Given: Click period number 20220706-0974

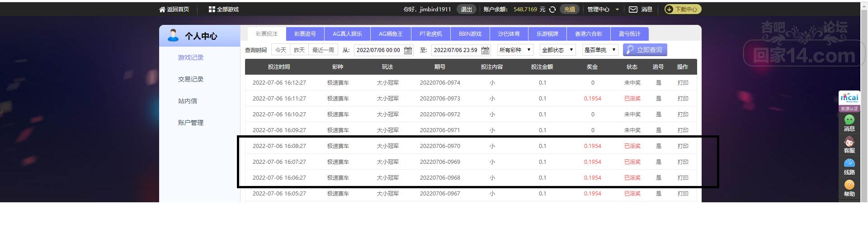Looking at the screenshot, I should [440, 83].
